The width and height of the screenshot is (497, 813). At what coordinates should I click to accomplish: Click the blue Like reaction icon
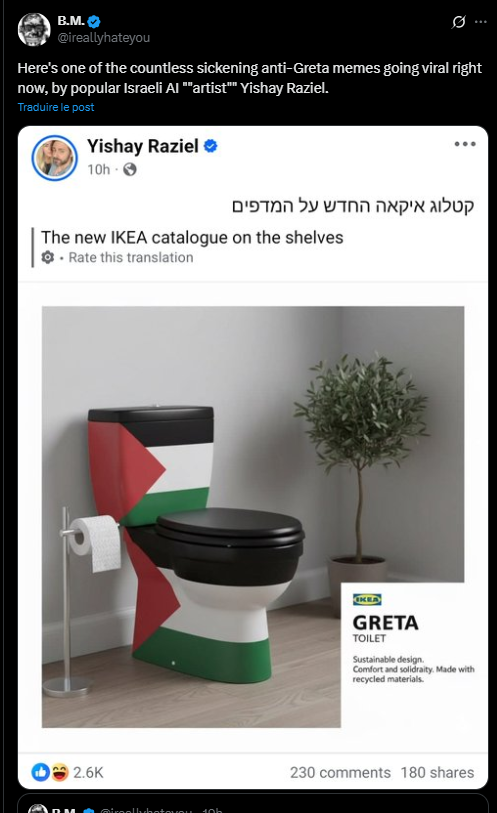pos(41,772)
